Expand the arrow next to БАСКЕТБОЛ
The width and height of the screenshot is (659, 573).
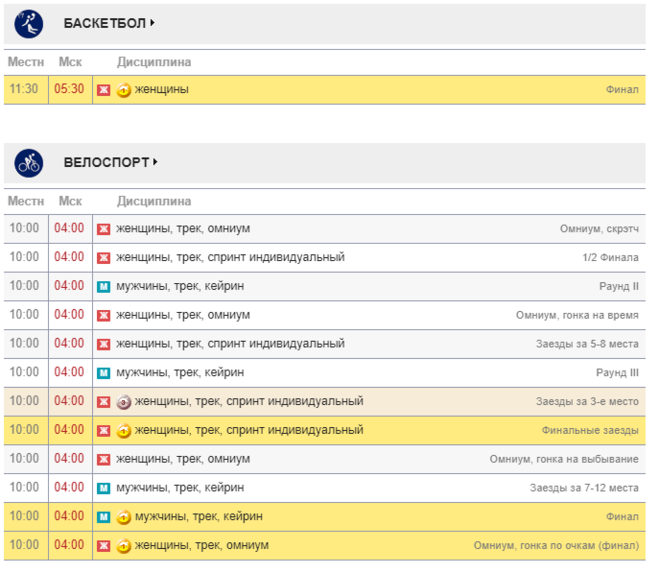click(153, 23)
